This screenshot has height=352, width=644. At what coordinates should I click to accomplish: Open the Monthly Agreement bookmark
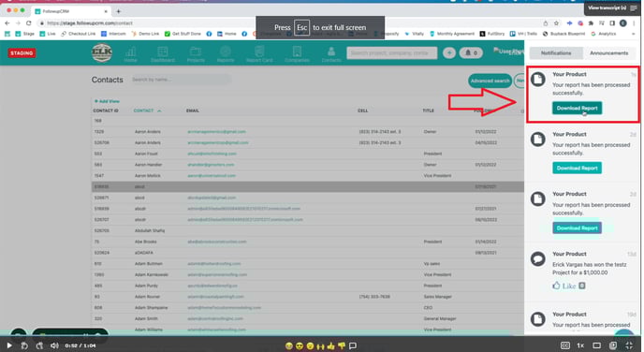click(x=452, y=34)
